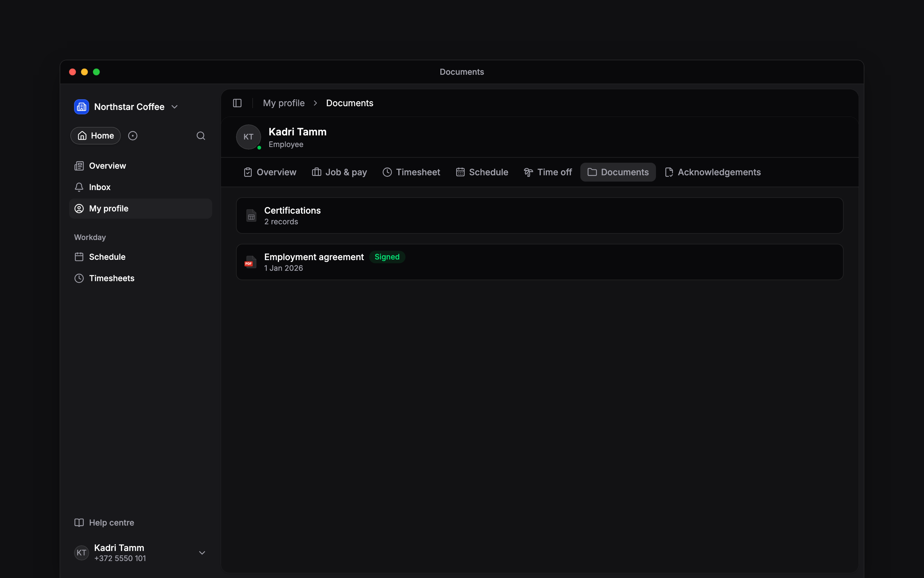Image resolution: width=924 pixels, height=578 pixels.
Task: Switch to the Time off tab
Action: pyautogui.click(x=548, y=172)
